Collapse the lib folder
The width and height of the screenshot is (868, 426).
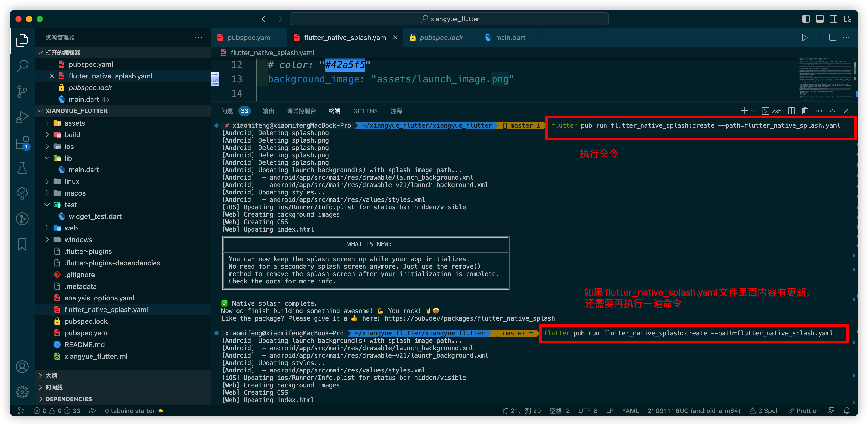click(x=123, y=158)
